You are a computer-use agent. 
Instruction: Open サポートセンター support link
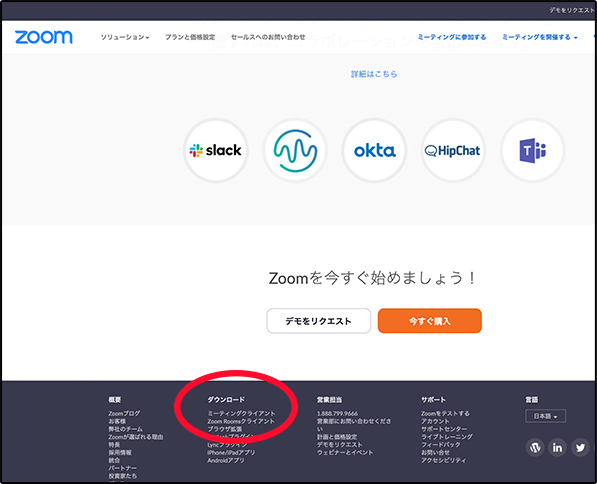coord(444,429)
